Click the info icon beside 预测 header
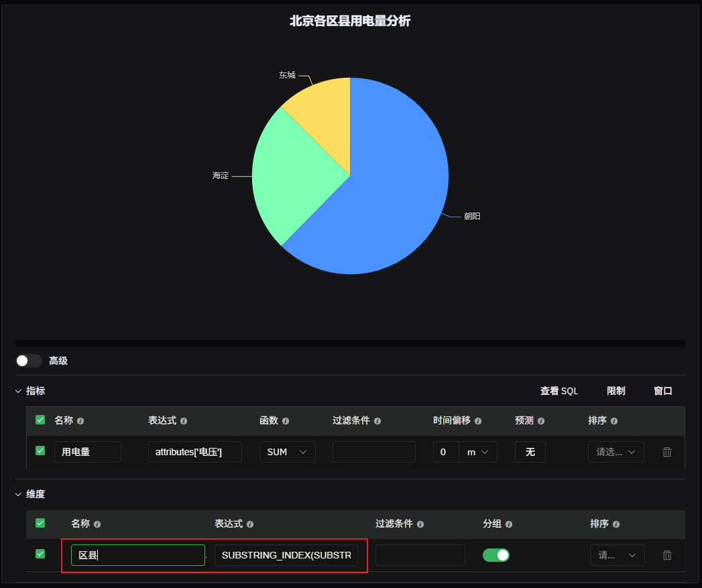Image resolution: width=702 pixels, height=588 pixels. point(541,421)
